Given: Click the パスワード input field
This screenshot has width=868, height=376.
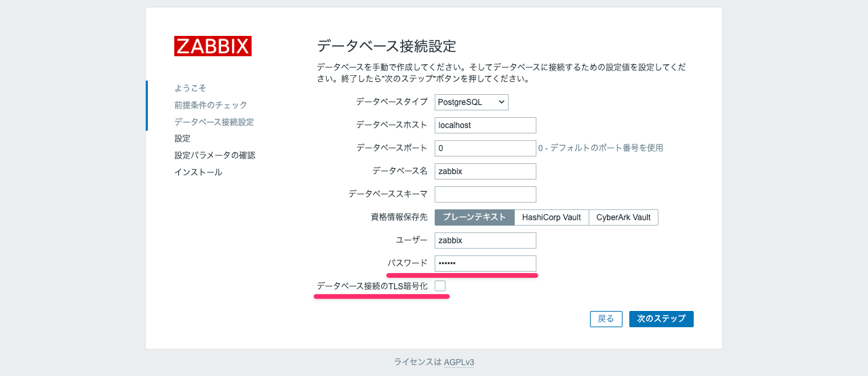Looking at the screenshot, I should coord(486,264).
